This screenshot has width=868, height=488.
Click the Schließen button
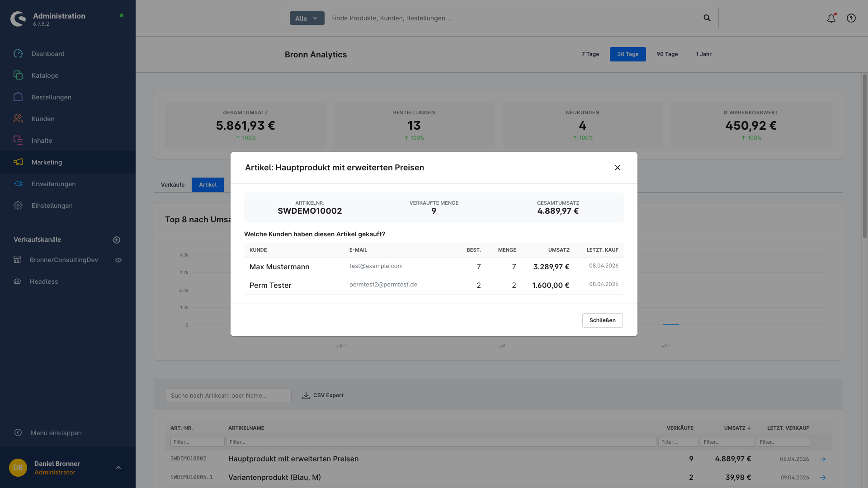(602, 320)
